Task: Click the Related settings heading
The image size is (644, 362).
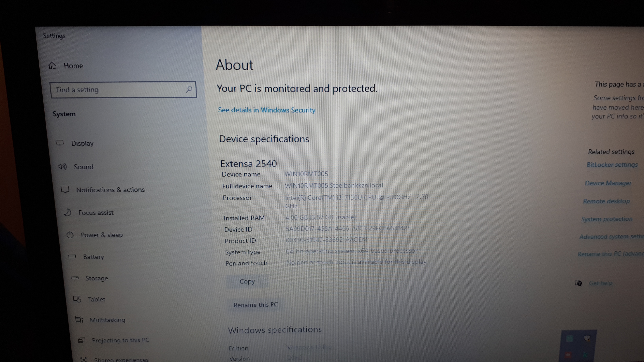Action: (611, 152)
